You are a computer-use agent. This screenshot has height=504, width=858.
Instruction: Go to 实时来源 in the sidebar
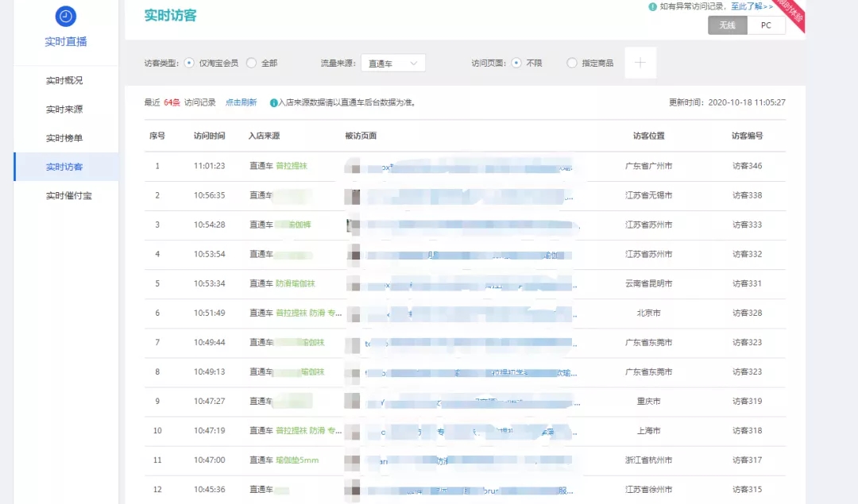(x=64, y=110)
